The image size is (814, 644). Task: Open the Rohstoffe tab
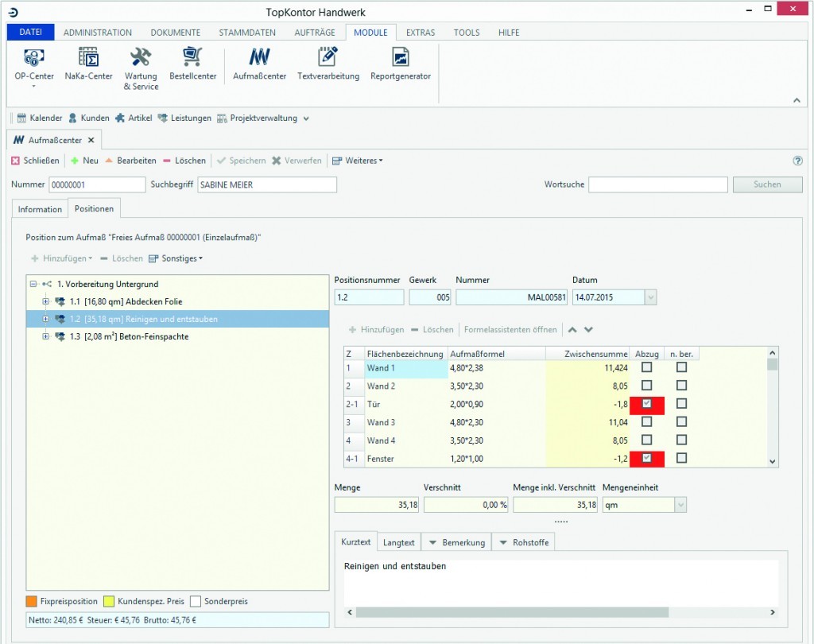coord(523,543)
